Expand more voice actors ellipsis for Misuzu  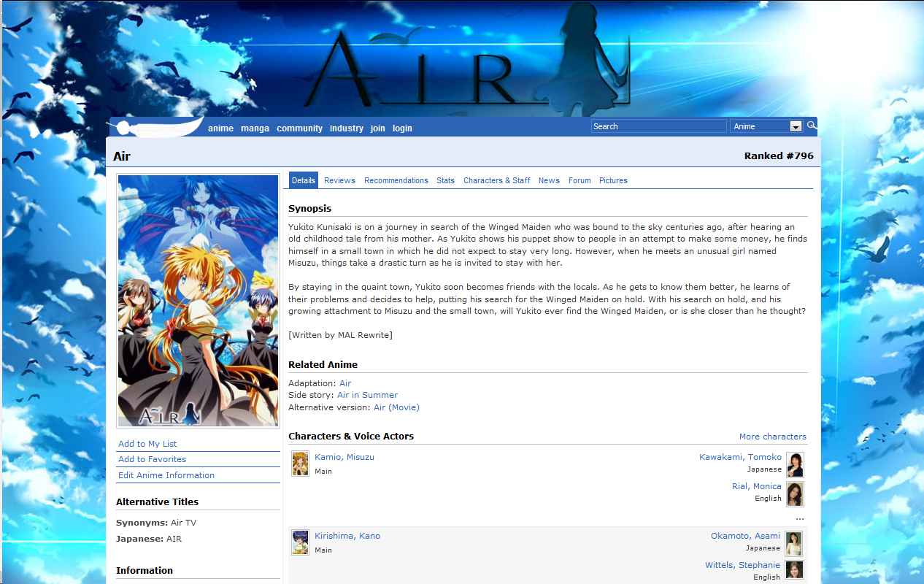(x=800, y=518)
